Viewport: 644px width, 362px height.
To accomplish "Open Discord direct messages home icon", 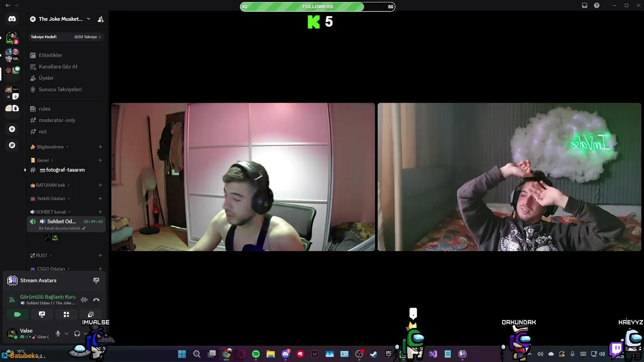I will (x=12, y=19).
